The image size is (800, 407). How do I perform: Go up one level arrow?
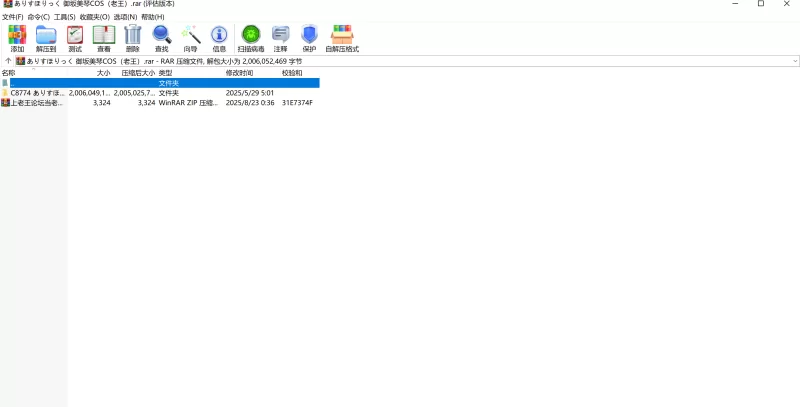[x=8, y=61]
